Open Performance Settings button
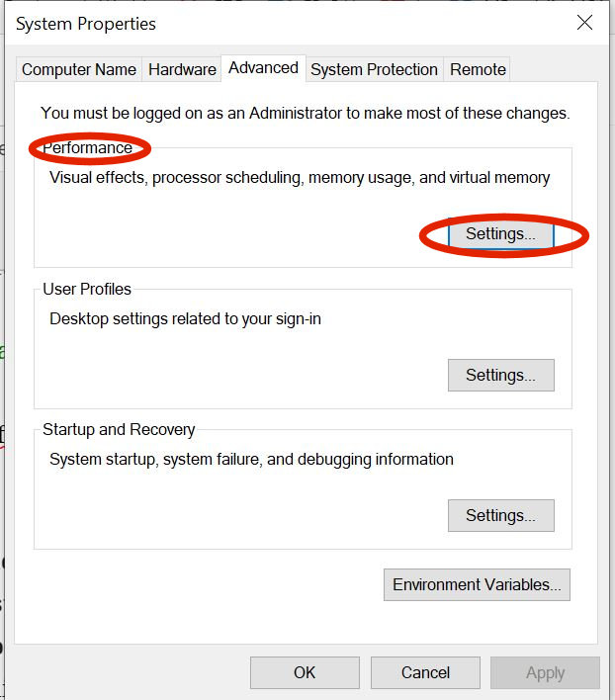615x700 pixels. tap(500, 234)
